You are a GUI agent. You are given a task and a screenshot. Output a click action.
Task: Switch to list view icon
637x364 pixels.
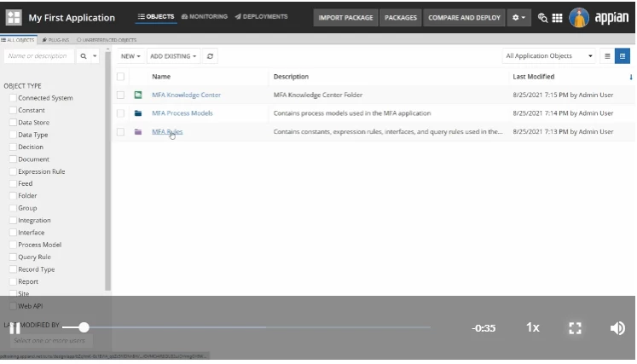(x=607, y=56)
